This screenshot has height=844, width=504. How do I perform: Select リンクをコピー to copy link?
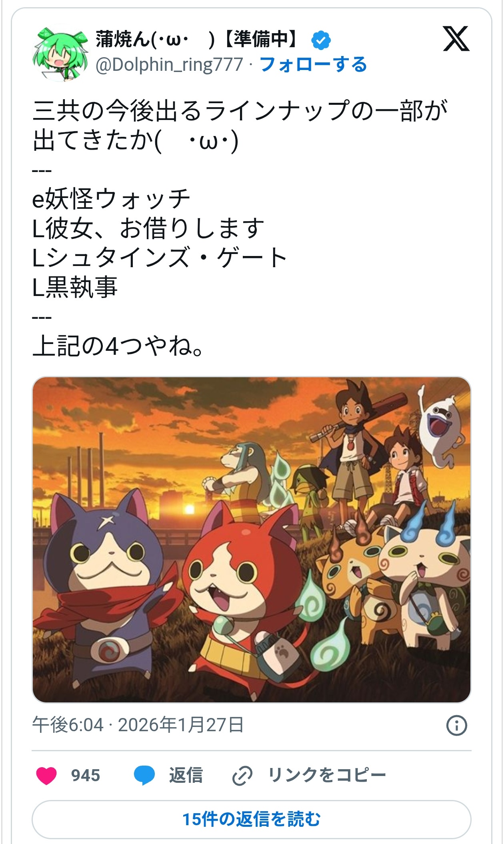(327, 775)
